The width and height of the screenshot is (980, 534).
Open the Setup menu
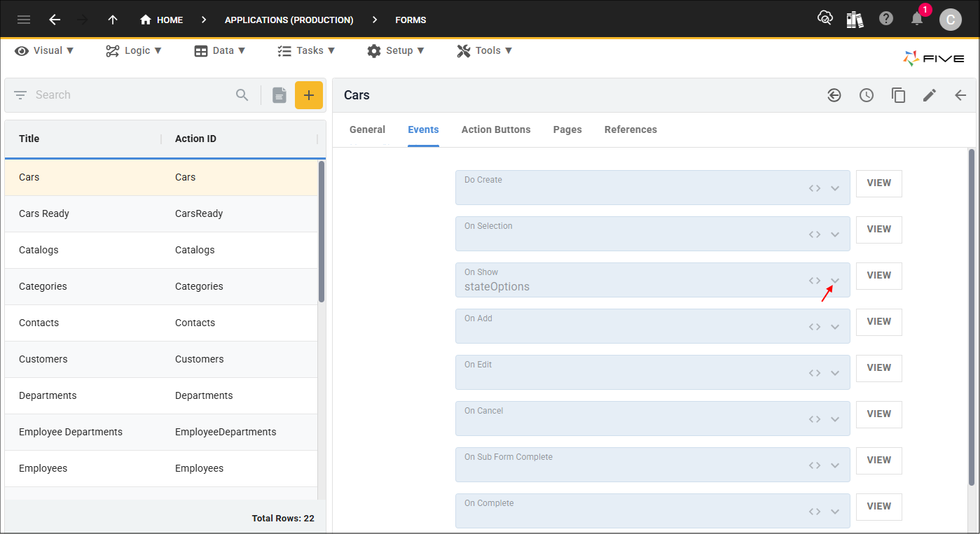(396, 50)
